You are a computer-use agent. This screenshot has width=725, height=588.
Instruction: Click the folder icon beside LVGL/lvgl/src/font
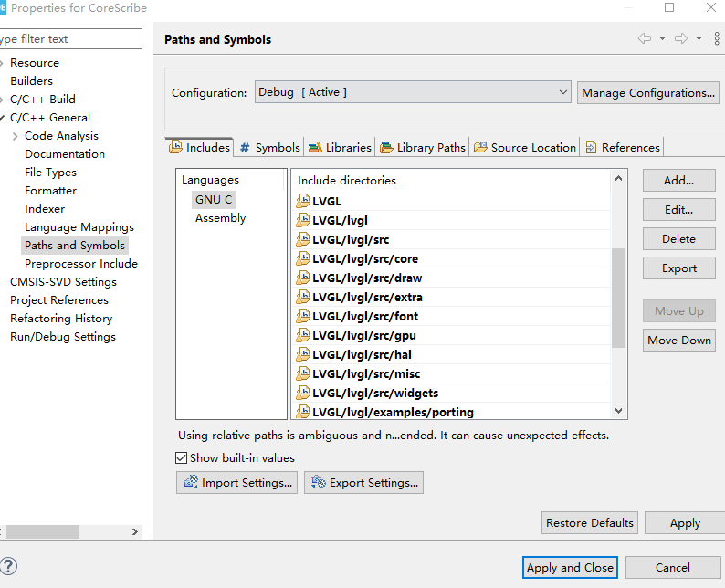[x=304, y=316]
